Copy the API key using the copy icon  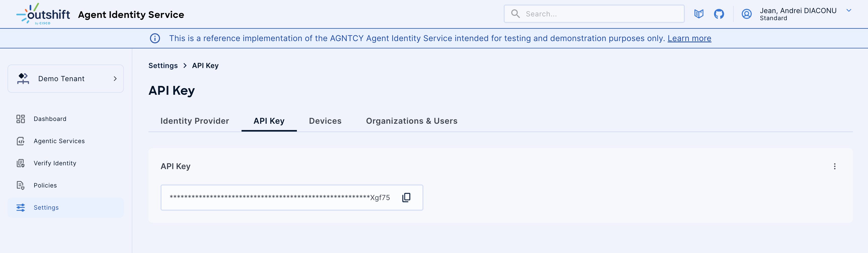[406, 197]
